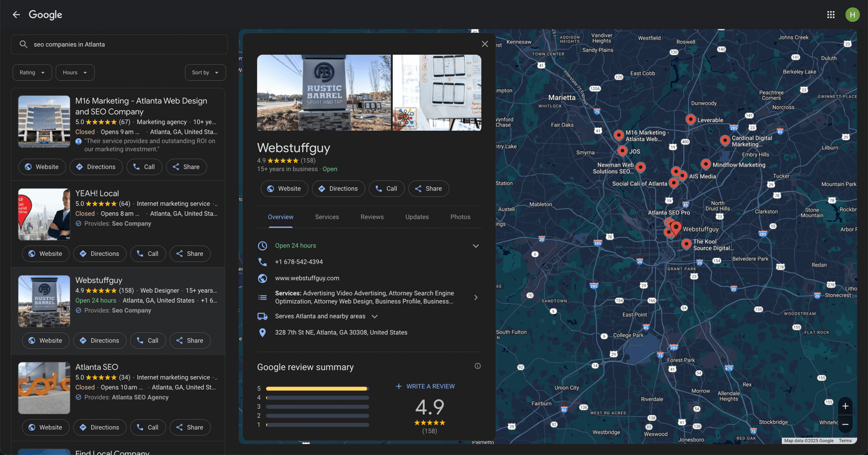The width and height of the screenshot is (868, 455).
Task: Expand the Open 24 hours schedule
Action: point(476,246)
